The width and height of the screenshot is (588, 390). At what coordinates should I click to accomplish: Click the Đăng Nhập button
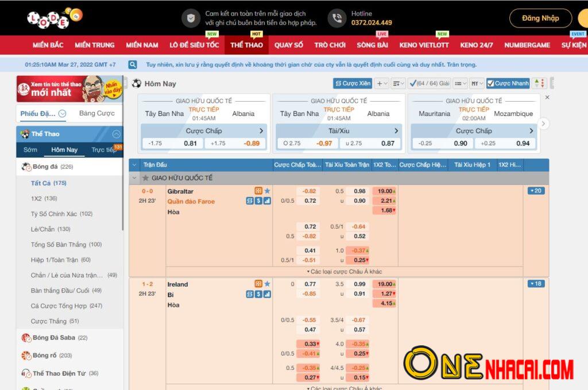tap(540, 18)
